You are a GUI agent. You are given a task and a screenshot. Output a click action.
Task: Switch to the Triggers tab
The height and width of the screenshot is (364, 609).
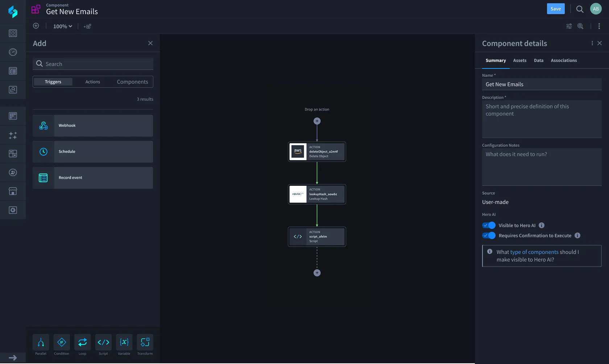pos(53,82)
